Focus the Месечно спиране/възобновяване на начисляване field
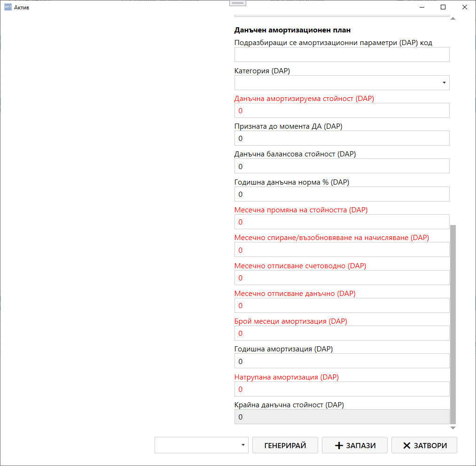This screenshot has height=466, width=476. click(x=342, y=250)
